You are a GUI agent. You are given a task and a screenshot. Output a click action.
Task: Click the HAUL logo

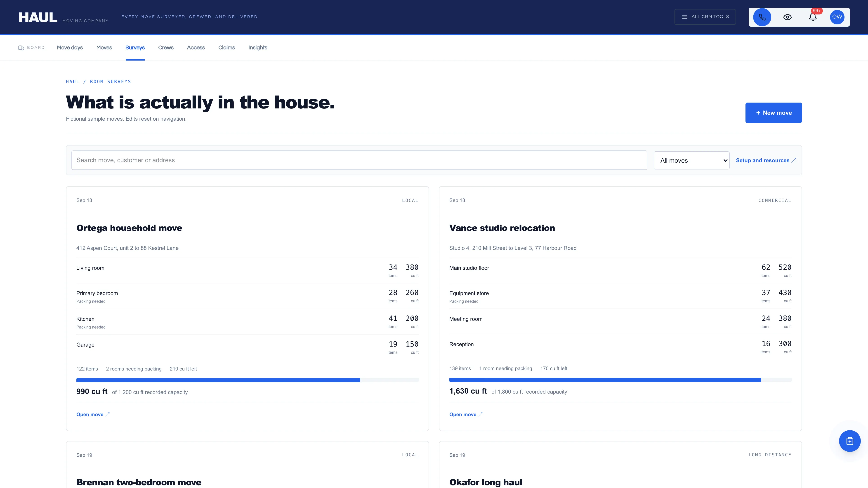[38, 17]
